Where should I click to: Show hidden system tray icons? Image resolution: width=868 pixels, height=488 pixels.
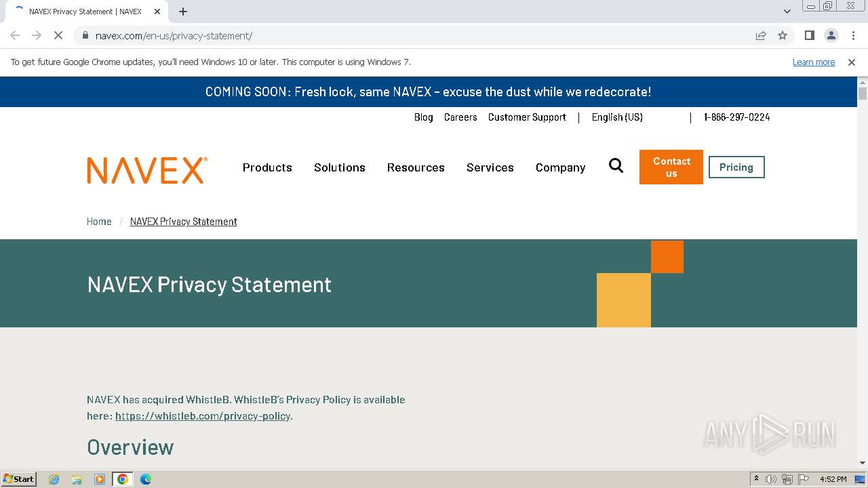(756, 479)
